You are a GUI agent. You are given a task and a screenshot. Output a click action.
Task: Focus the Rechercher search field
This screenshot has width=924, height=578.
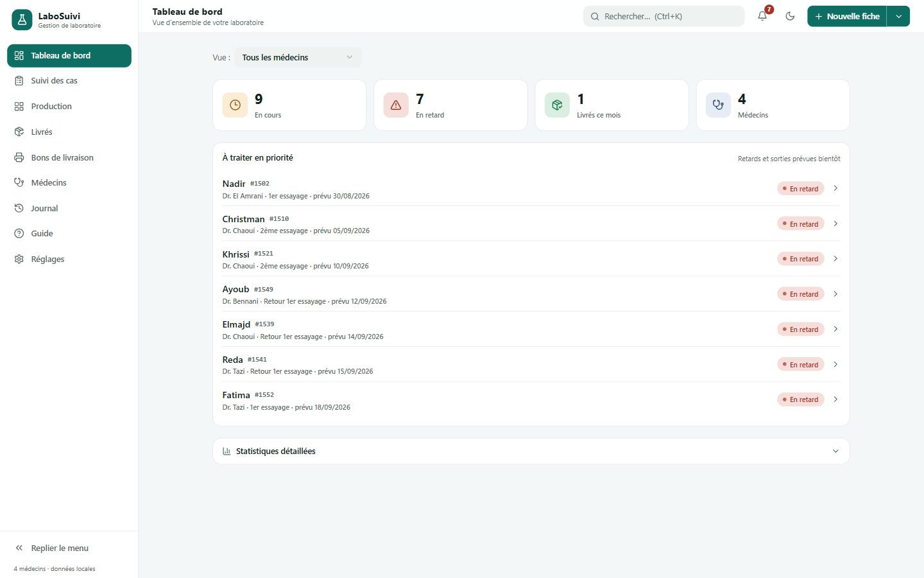pos(663,16)
